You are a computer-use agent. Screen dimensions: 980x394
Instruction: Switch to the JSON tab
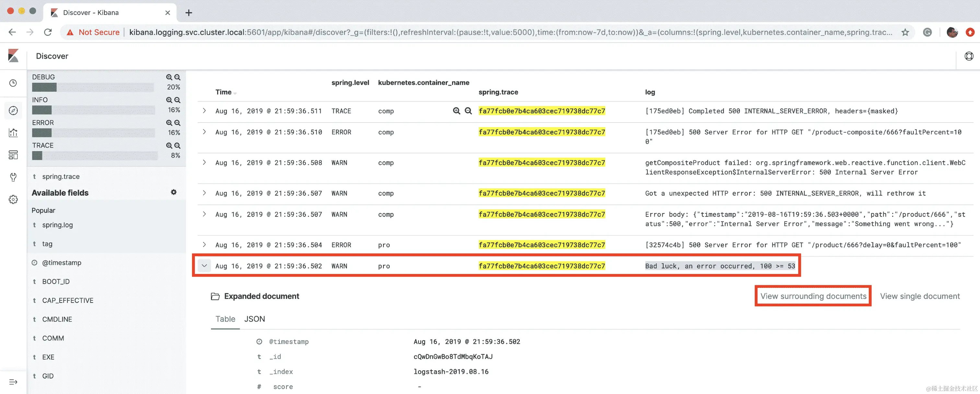[254, 319]
